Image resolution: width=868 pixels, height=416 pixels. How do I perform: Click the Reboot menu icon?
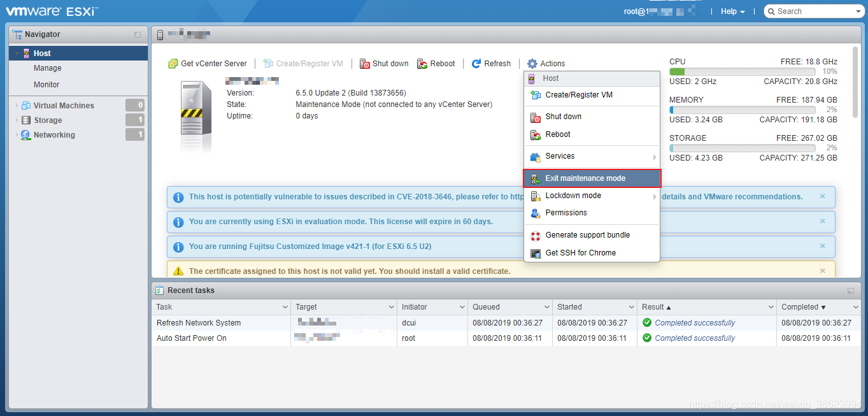click(x=536, y=135)
